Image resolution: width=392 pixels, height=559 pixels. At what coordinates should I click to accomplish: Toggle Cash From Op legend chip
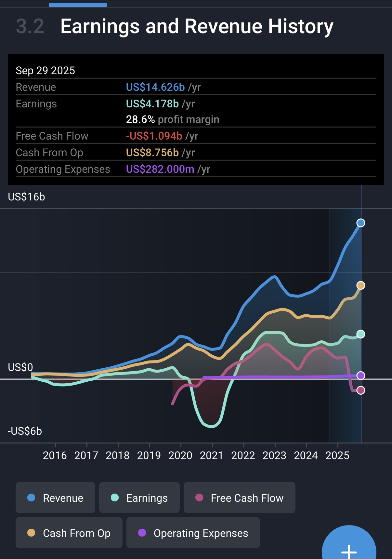69,533
